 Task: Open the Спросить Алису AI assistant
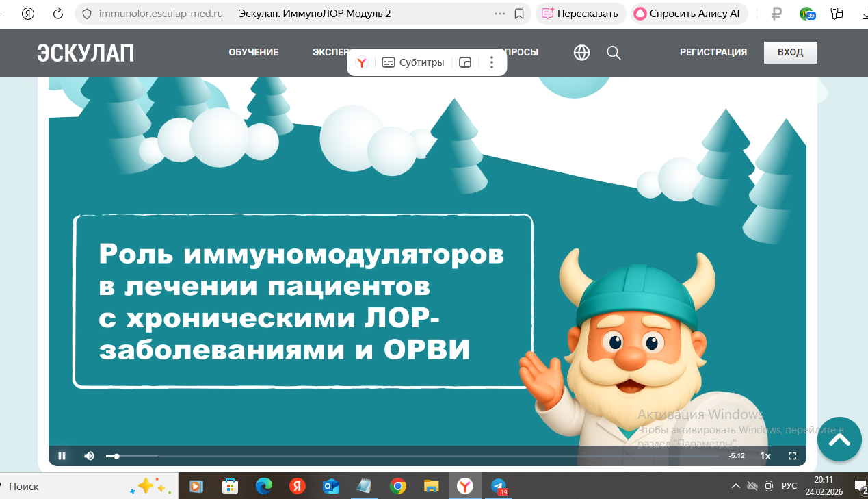tap(689, 14)
